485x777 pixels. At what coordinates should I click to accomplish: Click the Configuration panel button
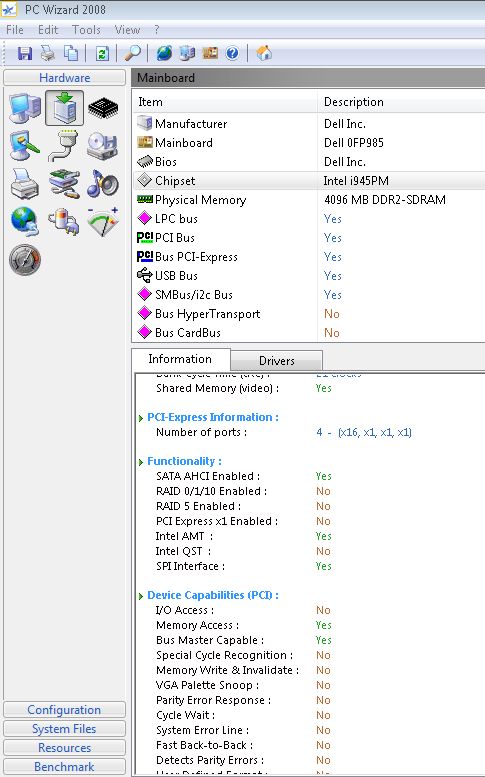pos(64,710)
